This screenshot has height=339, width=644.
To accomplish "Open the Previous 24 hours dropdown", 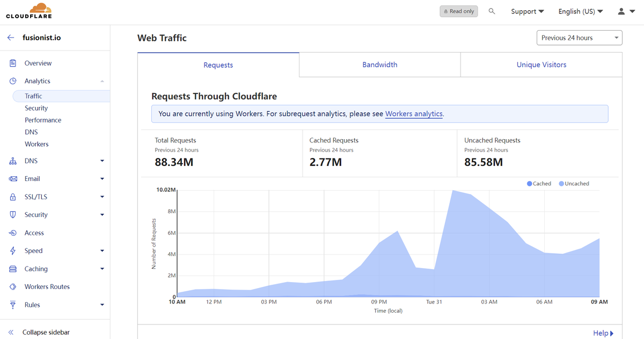I will point(580,38).
